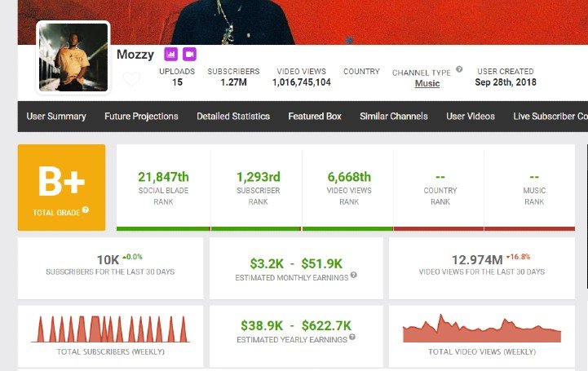Click the red -16.8% views change indicator

518,257
